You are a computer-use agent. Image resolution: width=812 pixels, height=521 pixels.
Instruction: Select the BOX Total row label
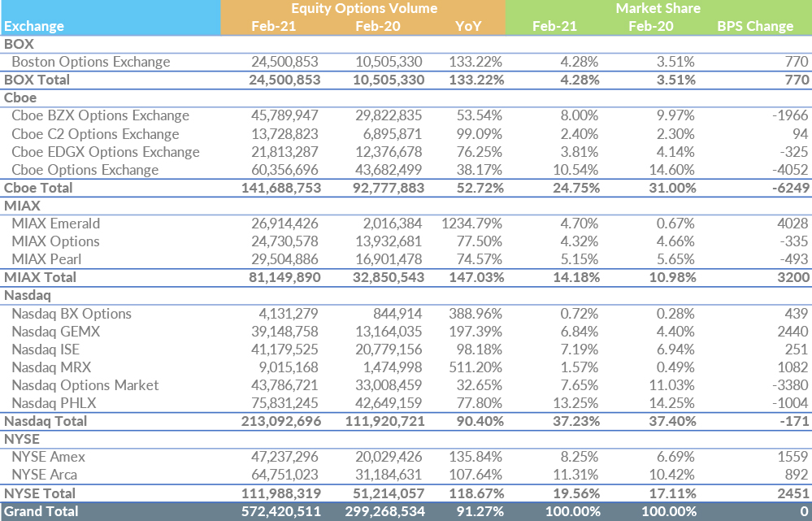[x=37, y=80]
